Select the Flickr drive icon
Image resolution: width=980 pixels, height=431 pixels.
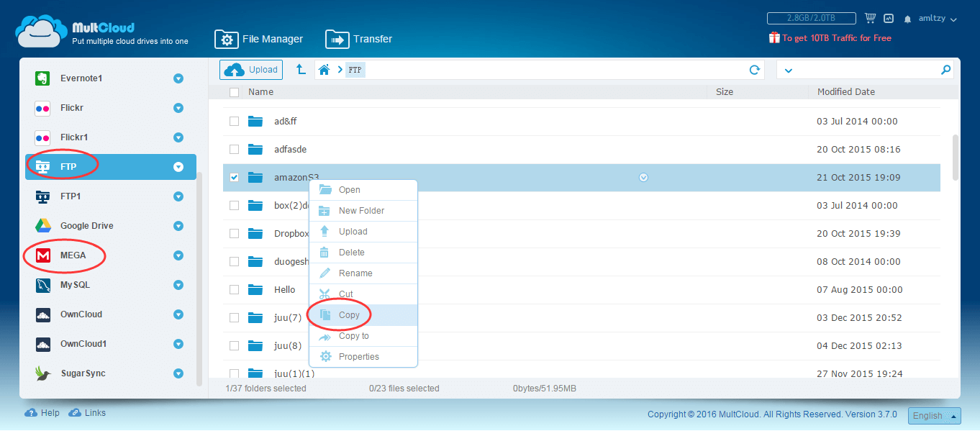(42, 108)
